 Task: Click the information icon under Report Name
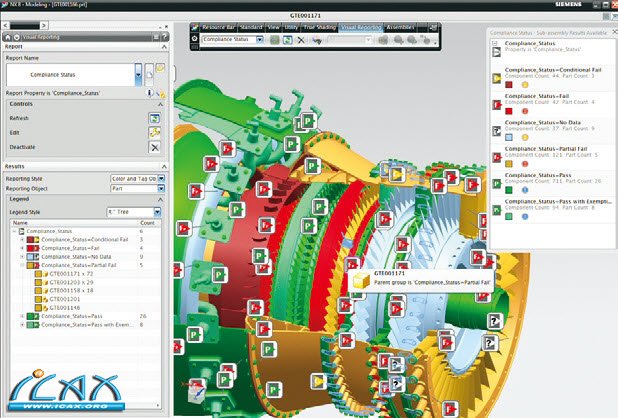[149, 93]
